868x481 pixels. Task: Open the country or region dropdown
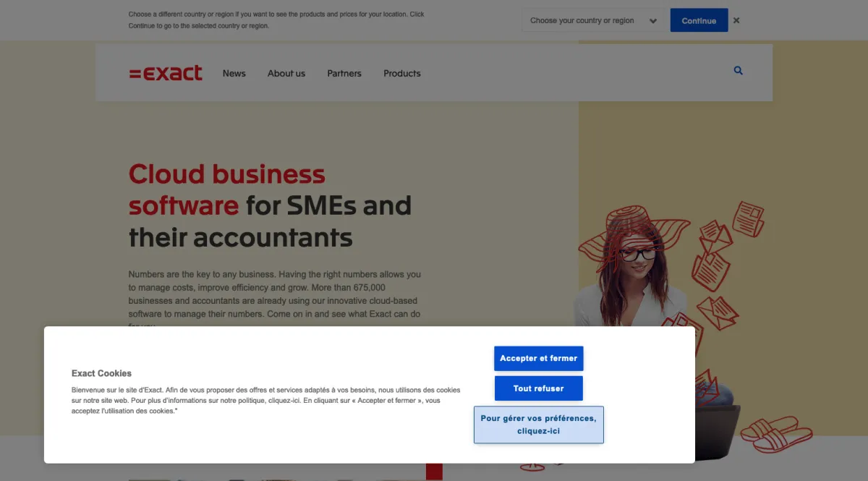coord(593,20)
